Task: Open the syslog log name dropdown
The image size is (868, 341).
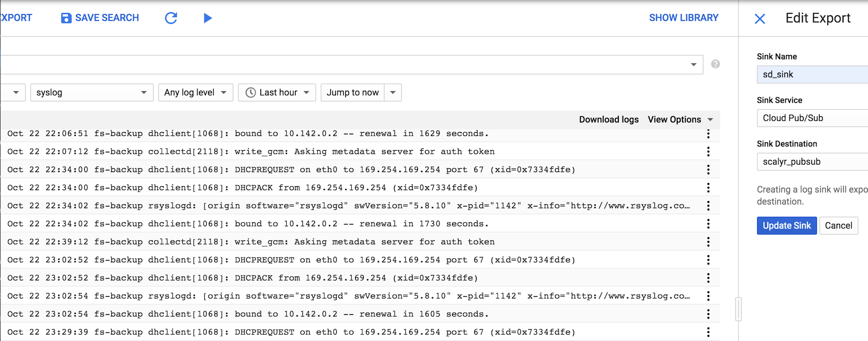Action: (92, 93)
